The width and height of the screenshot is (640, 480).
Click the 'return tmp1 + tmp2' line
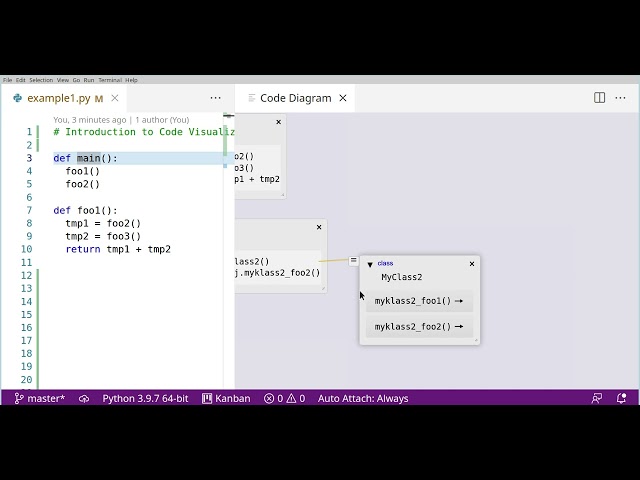pos(118,249)
